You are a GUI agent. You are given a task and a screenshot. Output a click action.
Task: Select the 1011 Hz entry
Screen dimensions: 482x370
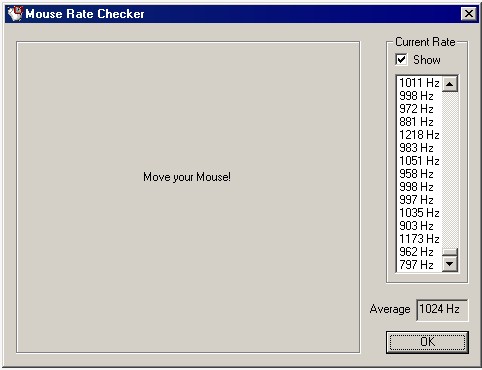419,83
